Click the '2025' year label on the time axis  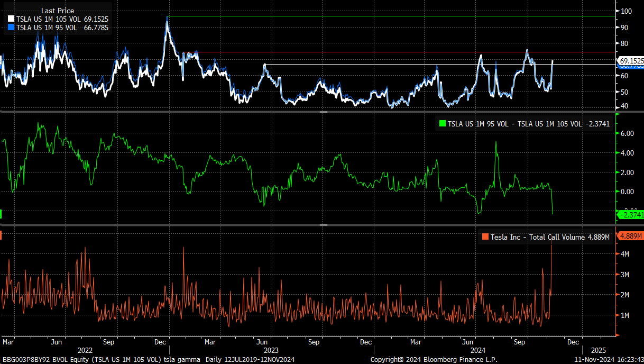click(599, 350)
